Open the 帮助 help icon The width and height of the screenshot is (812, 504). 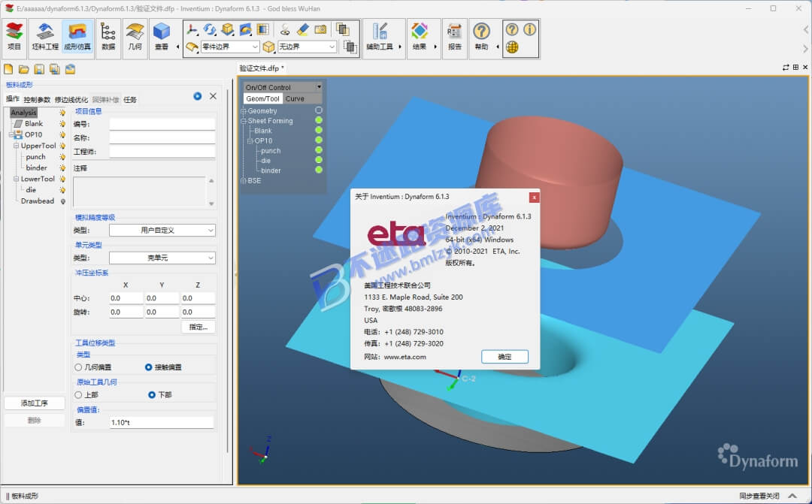point(482,38)
